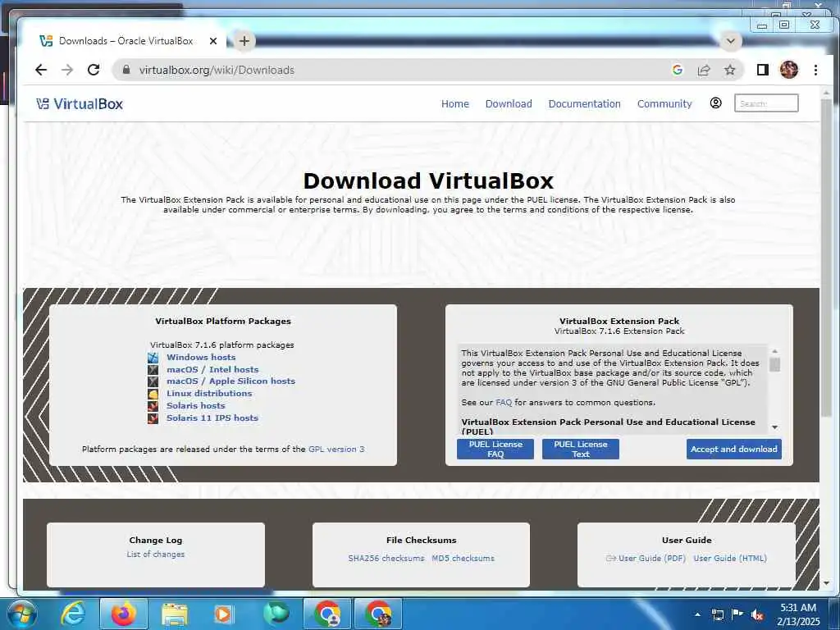Open the Linux distributions link
The width and height of the screenshot is (840, 630).
point(209,393)
